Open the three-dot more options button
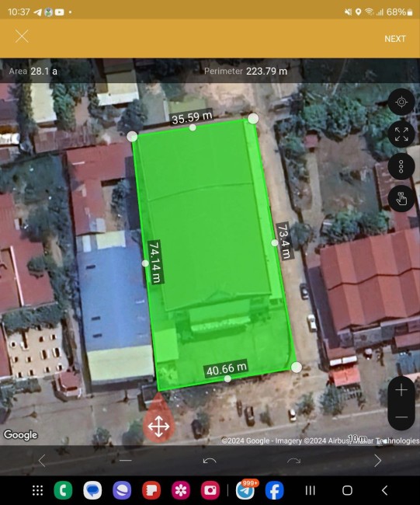The height and width of the screenshot is (505, 420). [x=401, y=166]
